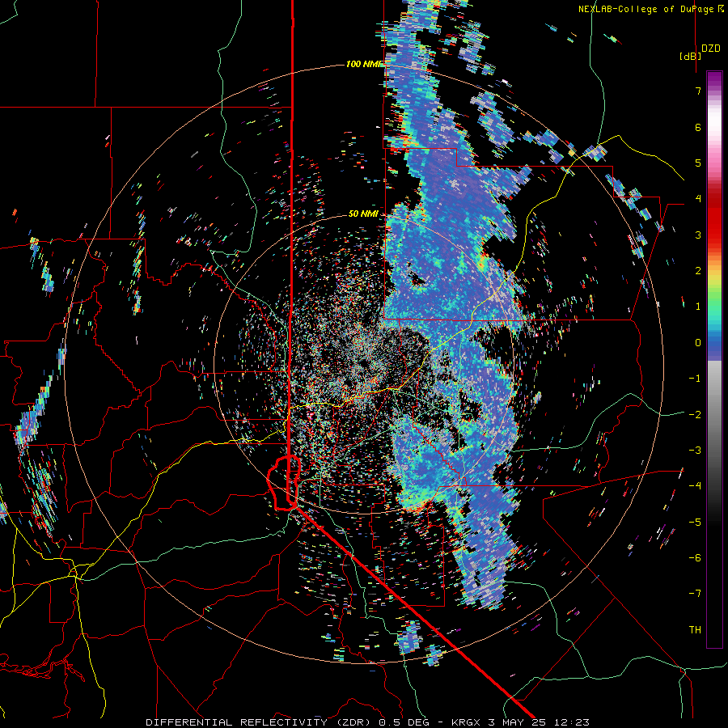The height and width of the screenshot is (728, 728).
Task: Select the 50 NMI range ring label
Action: click(363, 214)
